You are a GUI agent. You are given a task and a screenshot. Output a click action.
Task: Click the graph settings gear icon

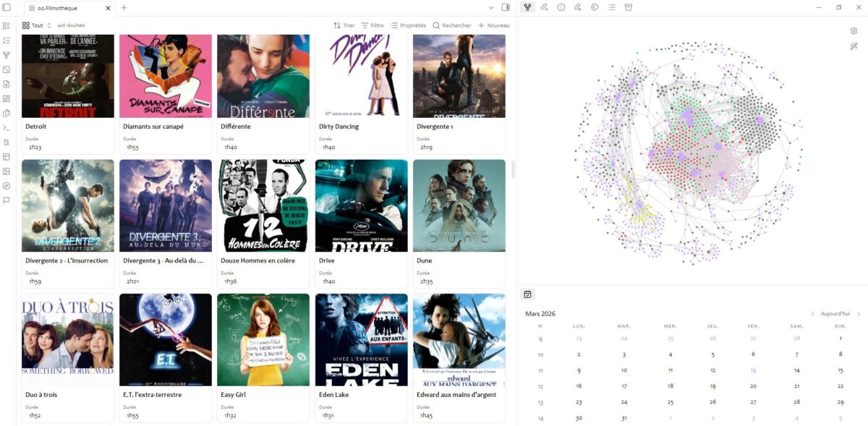(854, 31)
